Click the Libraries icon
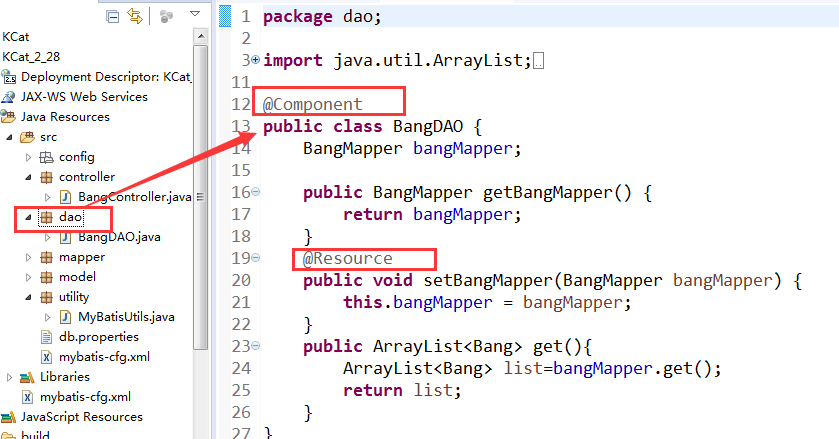839x439 pixels. tap(27, 377)
